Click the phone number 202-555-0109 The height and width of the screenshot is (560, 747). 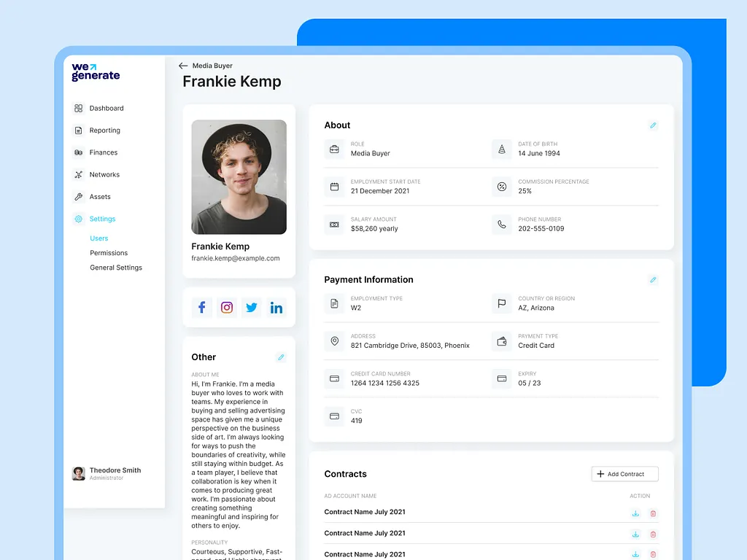(x=541, y=228)
